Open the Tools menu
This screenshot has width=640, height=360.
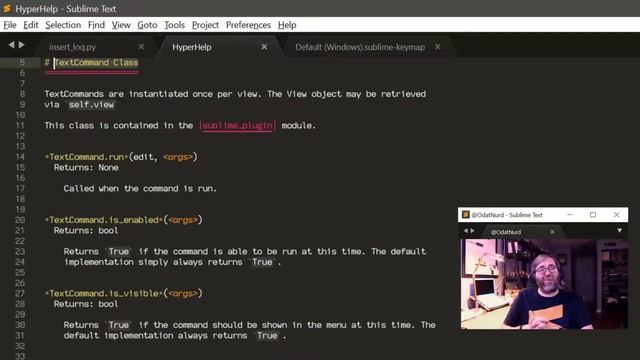[x=174, y=25]
